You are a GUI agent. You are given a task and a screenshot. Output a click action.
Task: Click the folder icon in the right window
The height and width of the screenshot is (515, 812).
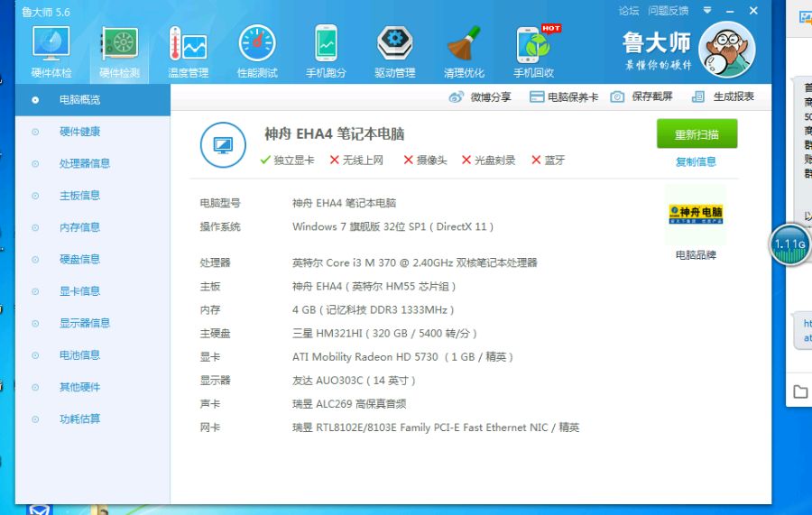800,391
